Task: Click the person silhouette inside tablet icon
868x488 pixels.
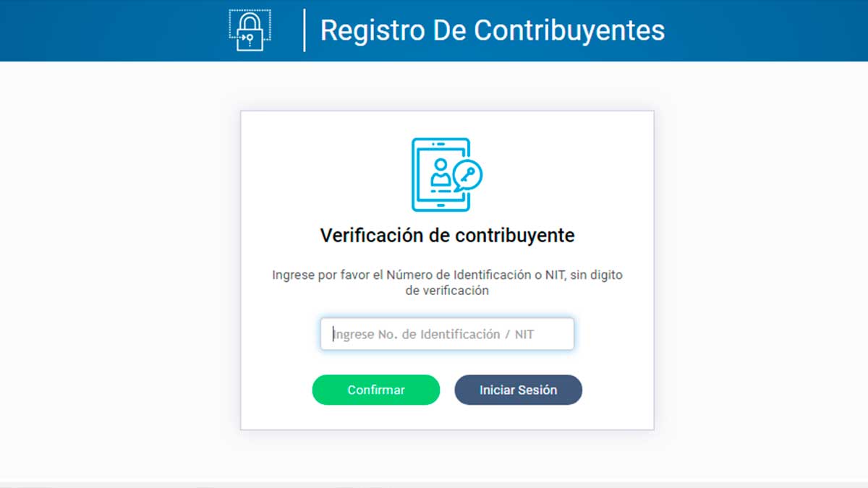Action: [x=440, y=172]
